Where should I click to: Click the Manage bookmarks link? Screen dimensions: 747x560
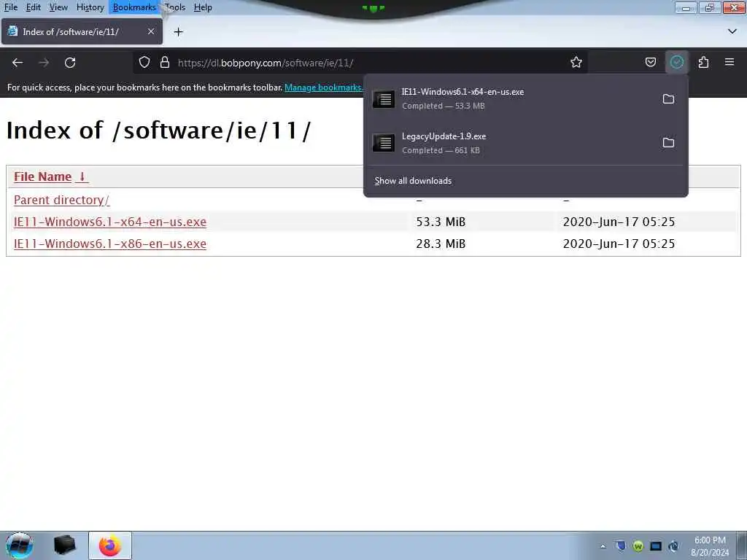coord(323,87)
